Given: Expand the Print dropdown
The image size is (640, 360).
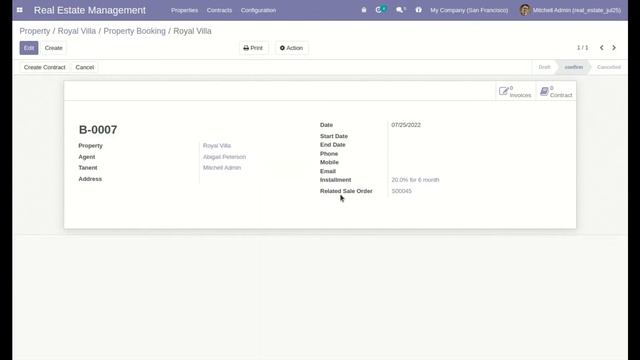Looking at the screenshot, I should click(x=253, y=48).
